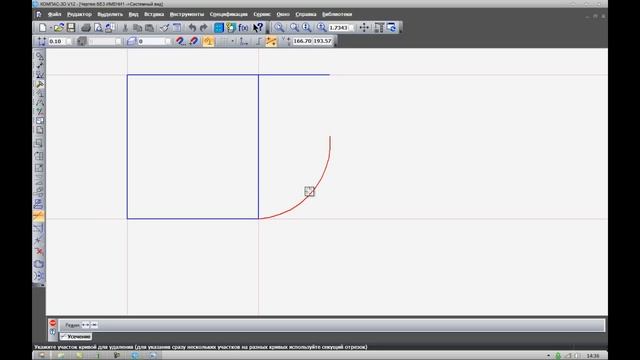Open the scale value dropdown arrow
The height and width of the screenshot is (360, 640).
(351, 28)
